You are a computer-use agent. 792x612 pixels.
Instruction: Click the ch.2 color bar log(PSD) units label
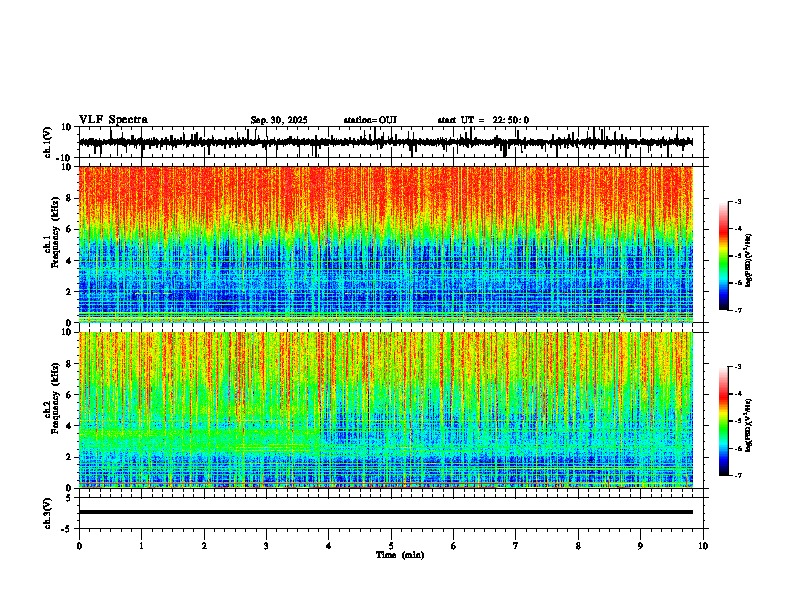pyautogui.click(x=748, y=425)
